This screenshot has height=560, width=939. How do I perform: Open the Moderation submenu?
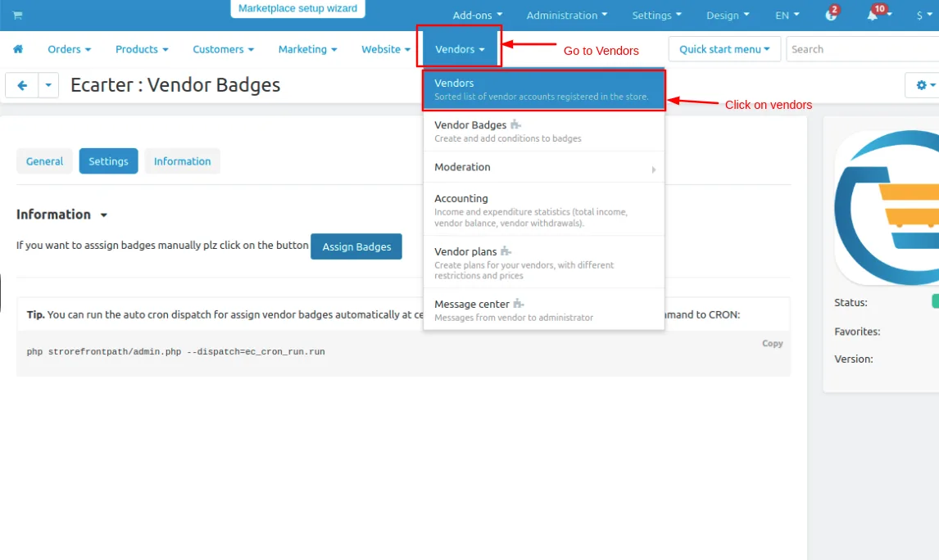tap(544, 168)
